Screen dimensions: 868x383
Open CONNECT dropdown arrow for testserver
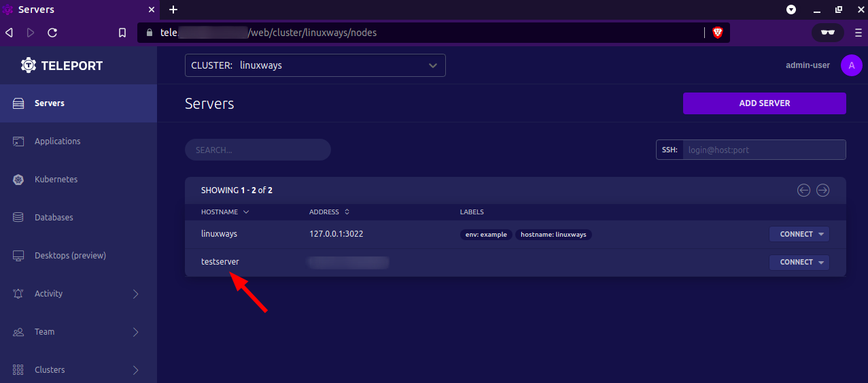821,262
